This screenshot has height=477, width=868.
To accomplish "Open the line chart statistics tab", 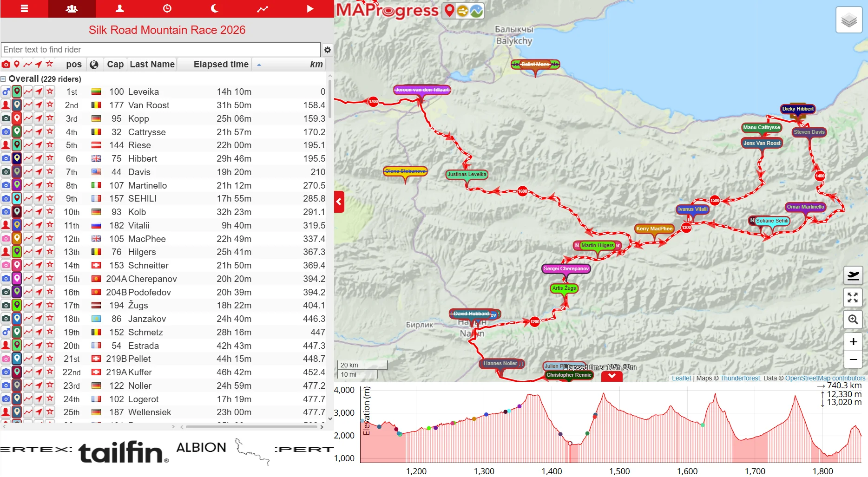I will tap(263, 9).
